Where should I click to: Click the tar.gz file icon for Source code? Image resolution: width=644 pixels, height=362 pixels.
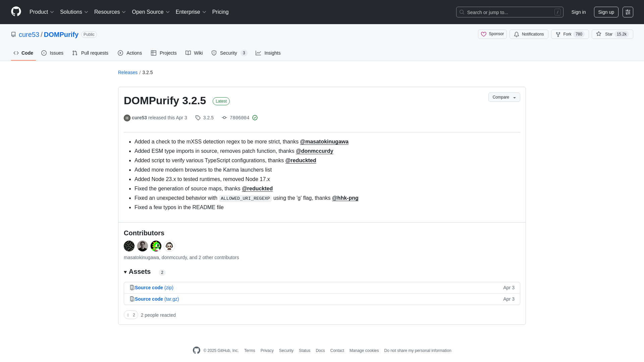pos(132,299)
